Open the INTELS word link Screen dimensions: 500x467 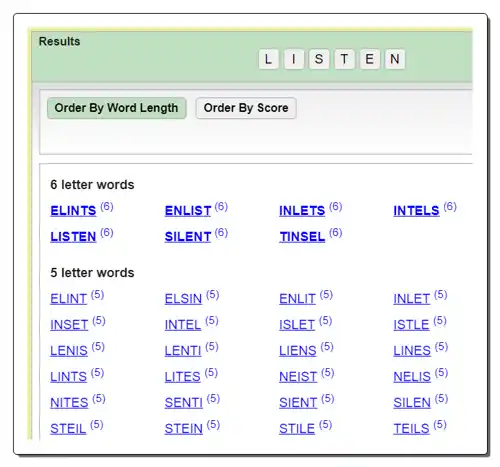[x=416, y=211]
